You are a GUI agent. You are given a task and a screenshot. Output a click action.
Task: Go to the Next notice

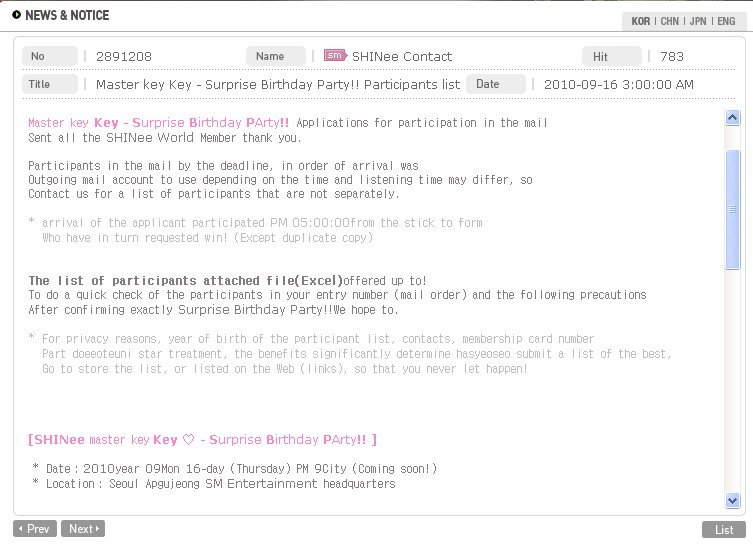(83, 529)
